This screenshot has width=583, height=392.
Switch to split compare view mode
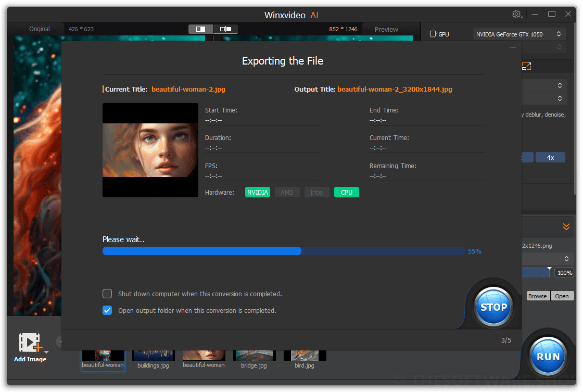click(x=225, y=29)
